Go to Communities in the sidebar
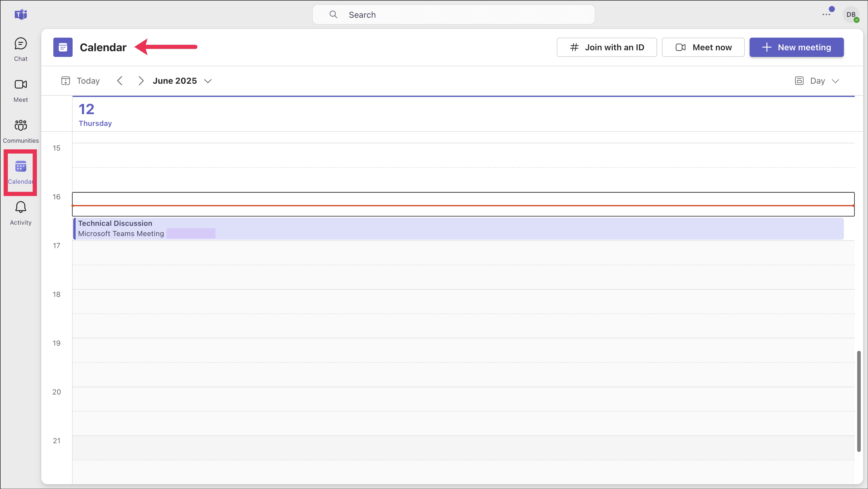The height and width of the screenshot is (489, 868). [x=20, y=131]
